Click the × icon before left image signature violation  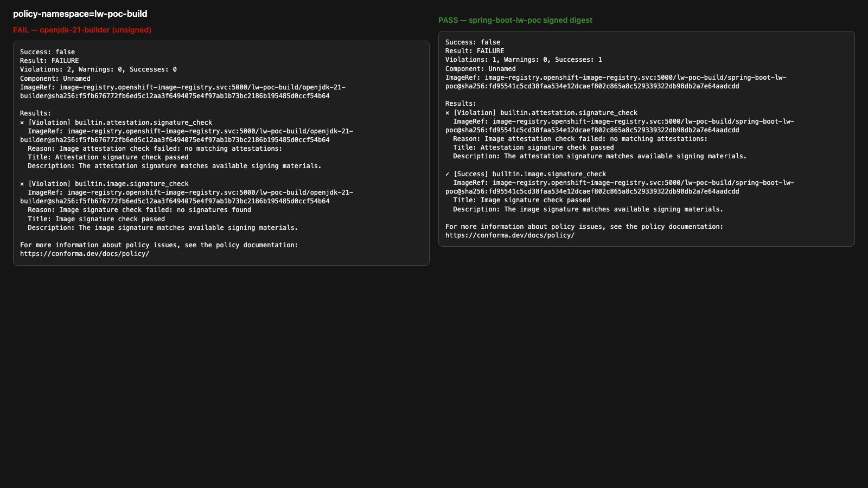[22, 184]
